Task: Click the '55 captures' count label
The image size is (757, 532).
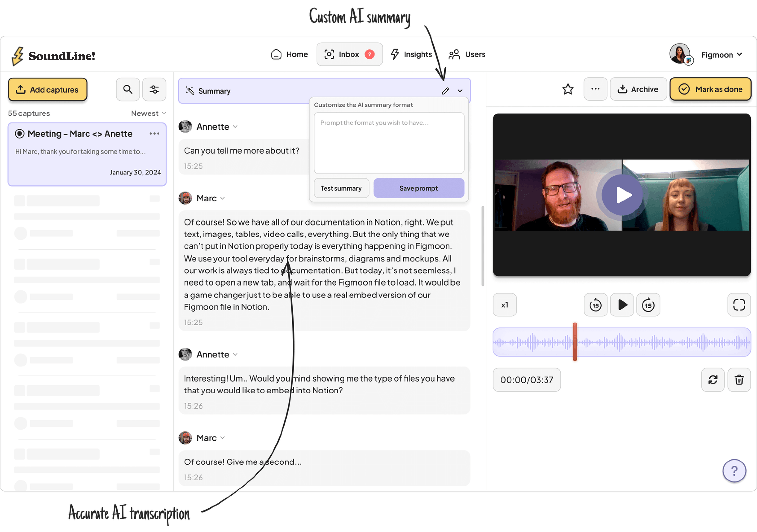Action: 29,113
